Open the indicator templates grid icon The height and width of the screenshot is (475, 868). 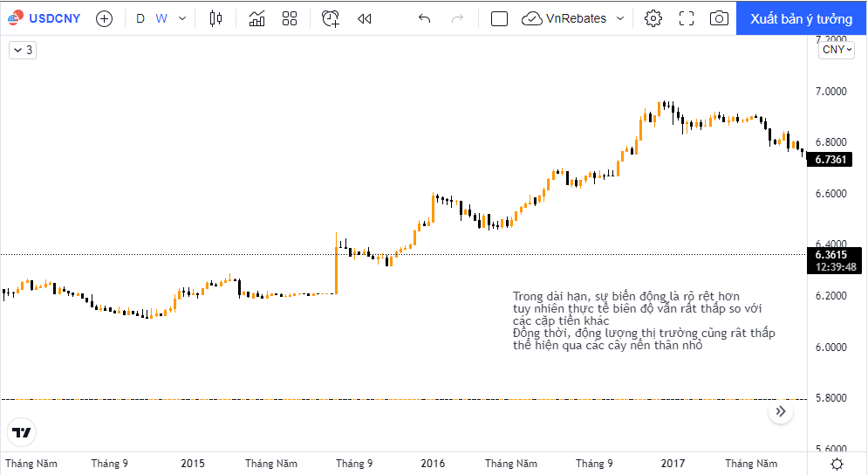(290, 18)
